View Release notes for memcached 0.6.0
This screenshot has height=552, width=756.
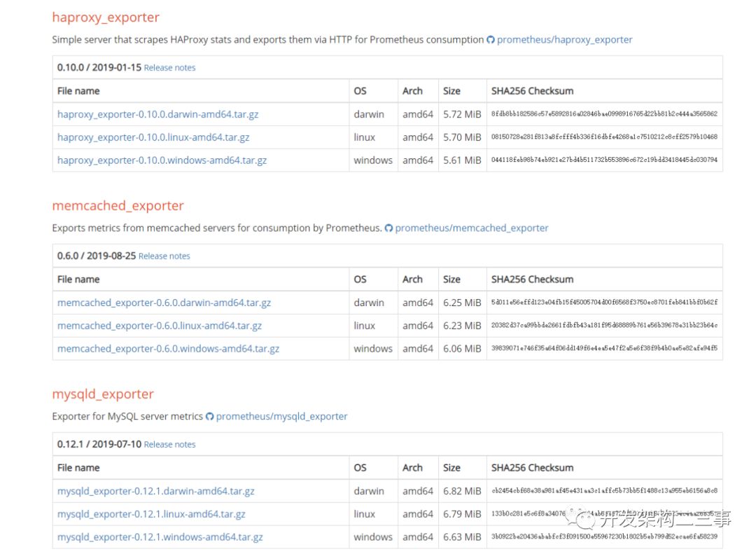click(x=164, y=256)
